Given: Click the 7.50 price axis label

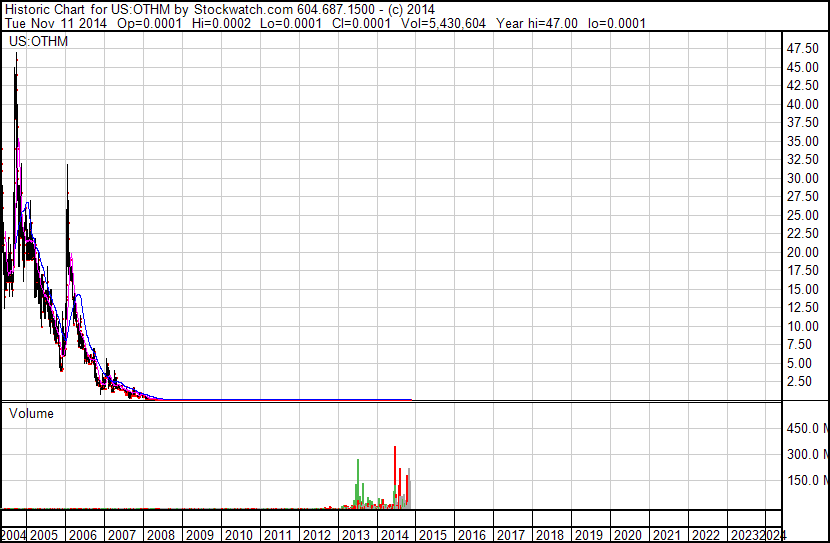Looking at the screenshot, I should pyautogui.click(x=799, y=345).
